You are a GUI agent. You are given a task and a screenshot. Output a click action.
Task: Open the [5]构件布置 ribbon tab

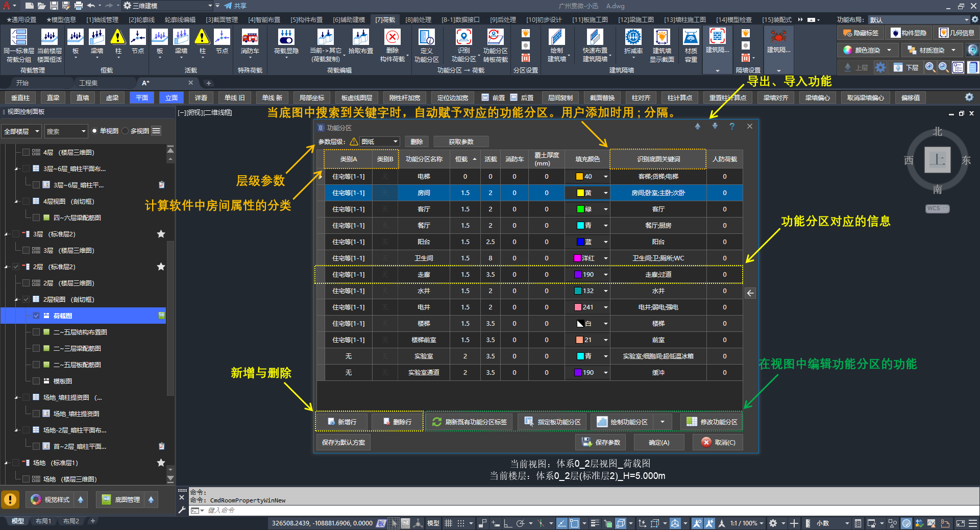point(306,19)
